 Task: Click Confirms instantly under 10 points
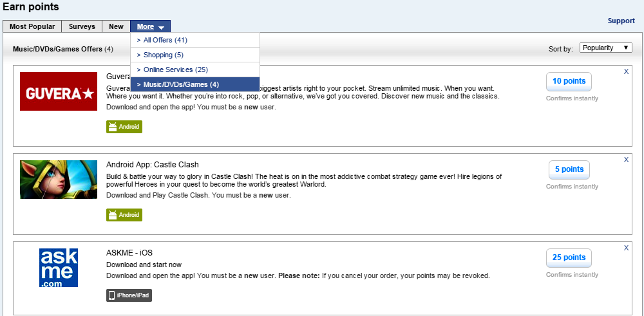click(572, 98)
